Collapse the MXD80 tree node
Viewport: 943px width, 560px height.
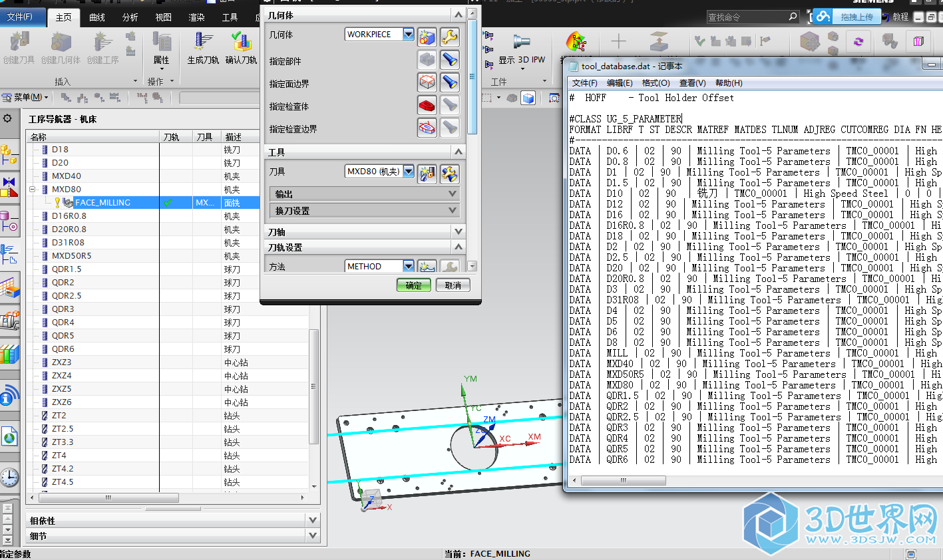(32, 190)
